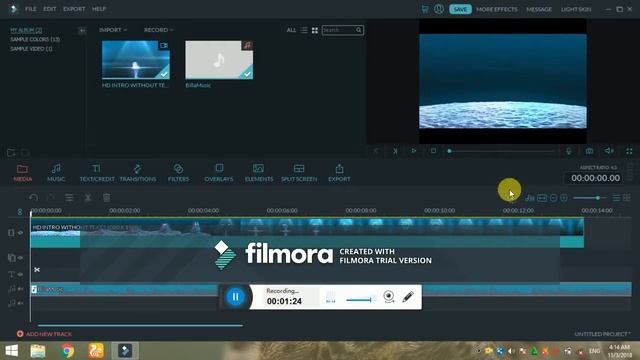640x360 pixels.
Task: Click the search magnifier icon
Action: 358,30
